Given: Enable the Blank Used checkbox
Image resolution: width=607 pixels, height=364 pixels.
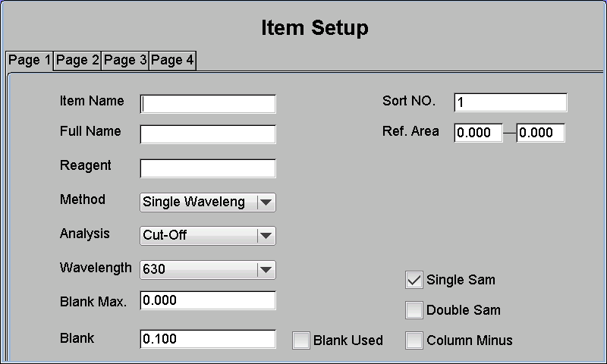Looking at the screenshot, I should click(300, 340).
